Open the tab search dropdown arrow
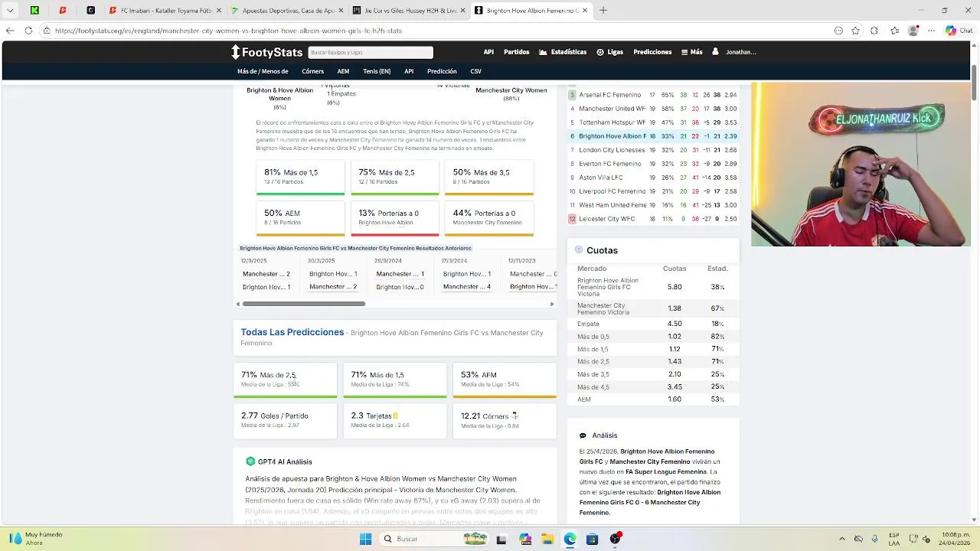Viewport: 980px width, 551px height. pos(10,11)
